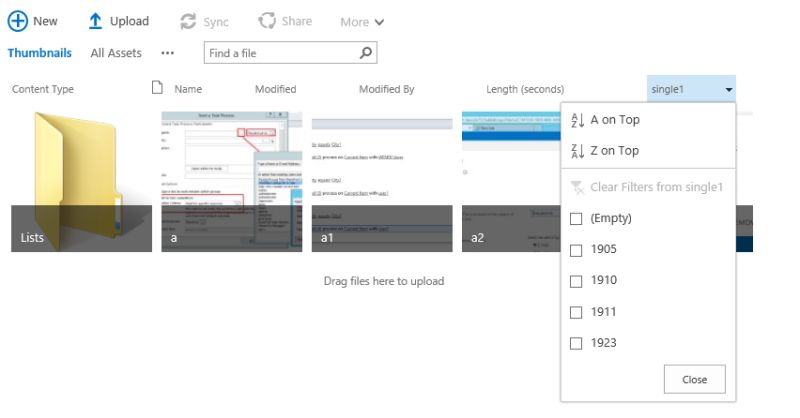This screenshot has width=800, height=418.
Task: Click the Drag files here to upload text
Action: point(384,281)
